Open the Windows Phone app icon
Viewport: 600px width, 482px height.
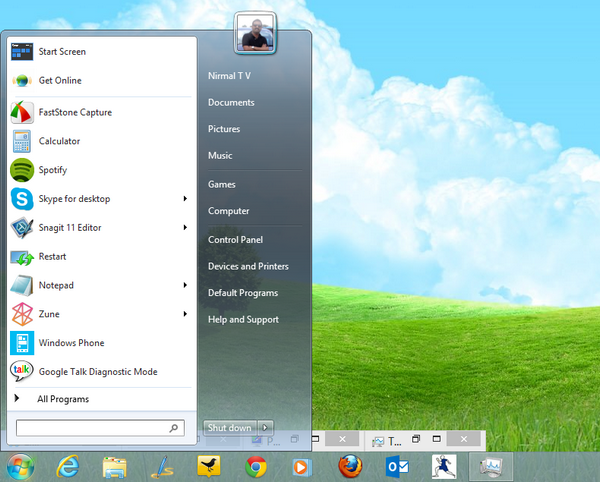(x=22, y=343)
